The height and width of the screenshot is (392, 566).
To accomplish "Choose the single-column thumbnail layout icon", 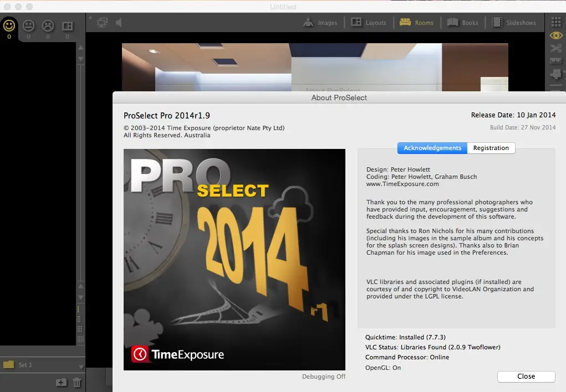I will coord(78,310).
